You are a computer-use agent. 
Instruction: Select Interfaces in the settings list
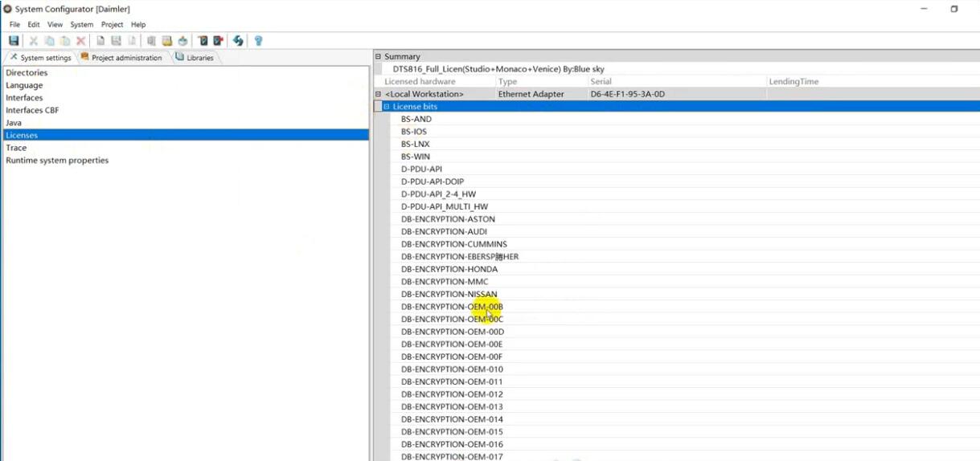click(186, 97)
